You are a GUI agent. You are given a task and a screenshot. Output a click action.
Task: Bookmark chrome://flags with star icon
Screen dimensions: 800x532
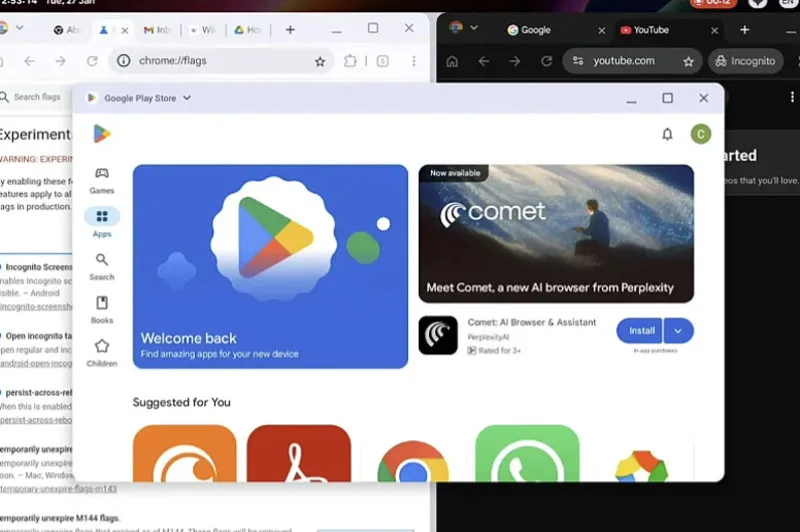pos(320,61)
